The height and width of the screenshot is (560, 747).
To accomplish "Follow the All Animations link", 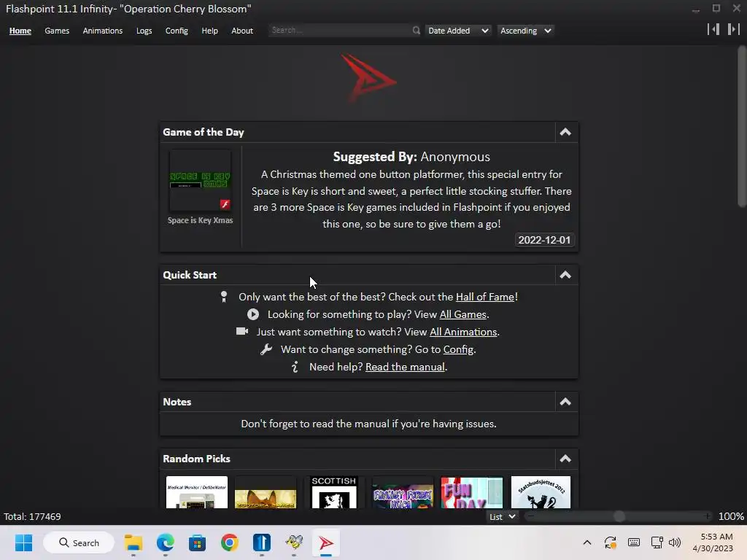I will point(463,332).
